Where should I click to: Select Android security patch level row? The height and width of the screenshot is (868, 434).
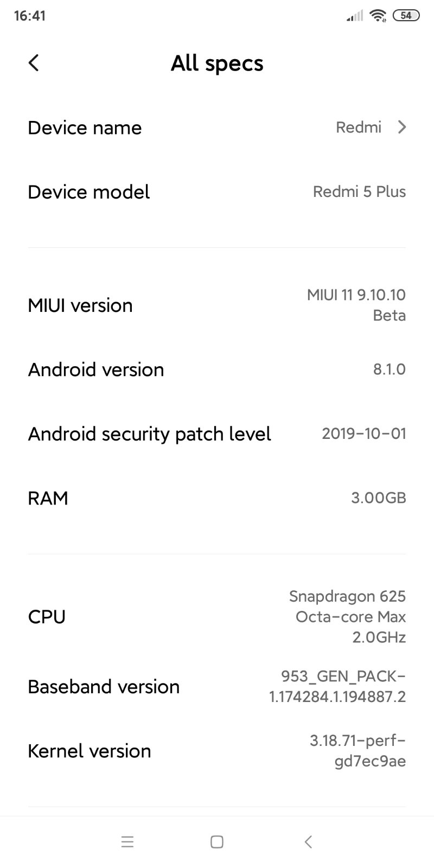217,434
